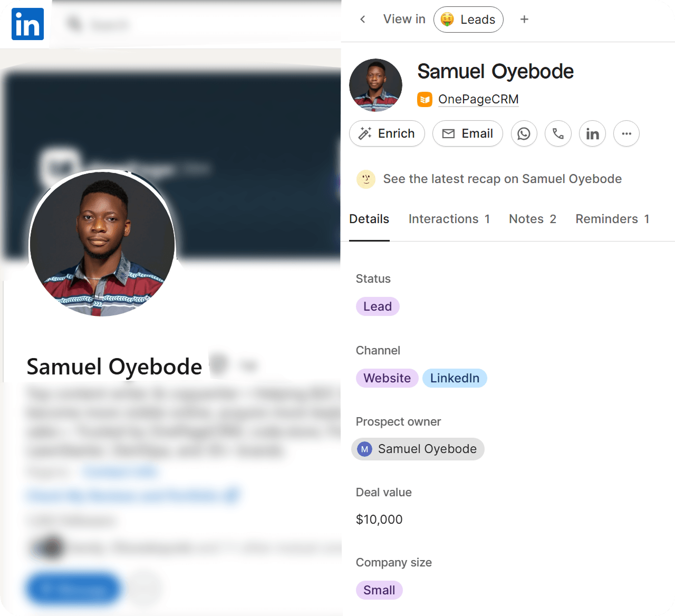Click the phone call icon
The image size is (675, 616).
pos(558,133)
